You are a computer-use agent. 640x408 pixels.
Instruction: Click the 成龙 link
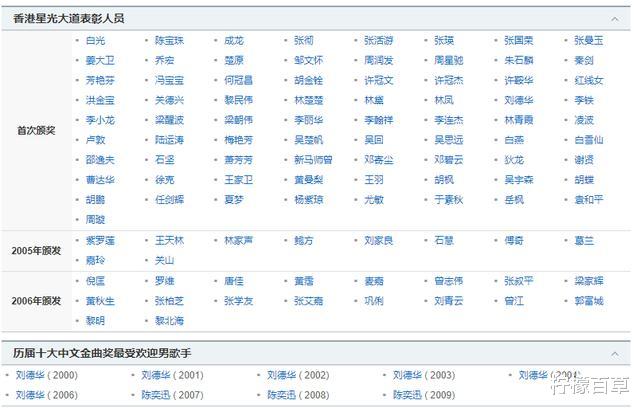[234, 40]
